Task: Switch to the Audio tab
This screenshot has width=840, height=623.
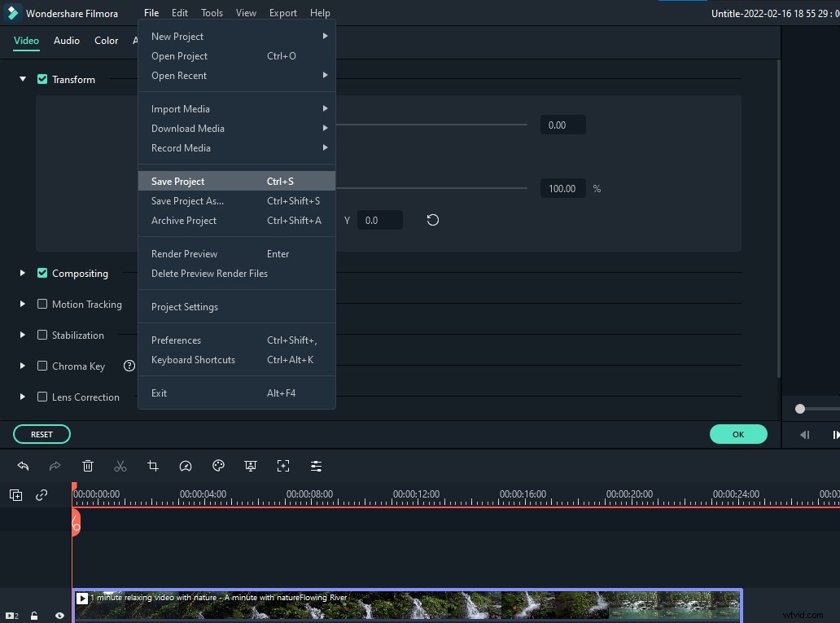Action: 66,40
